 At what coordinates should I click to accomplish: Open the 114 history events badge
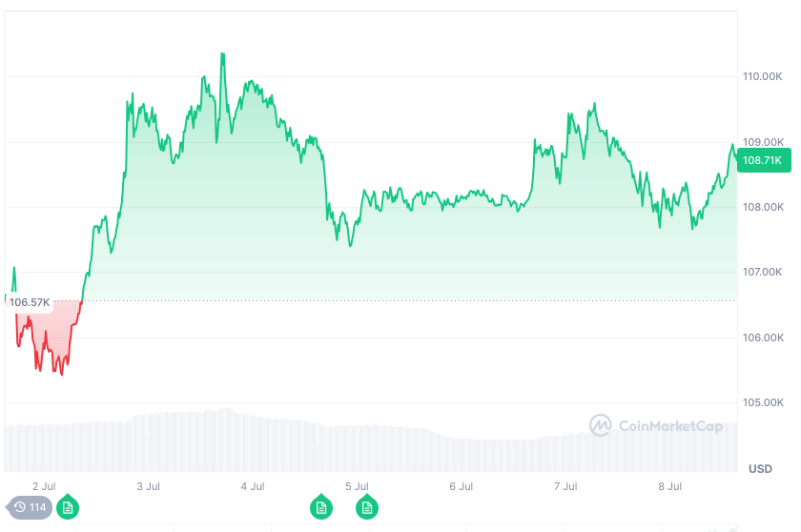click(x=30, y=507)
